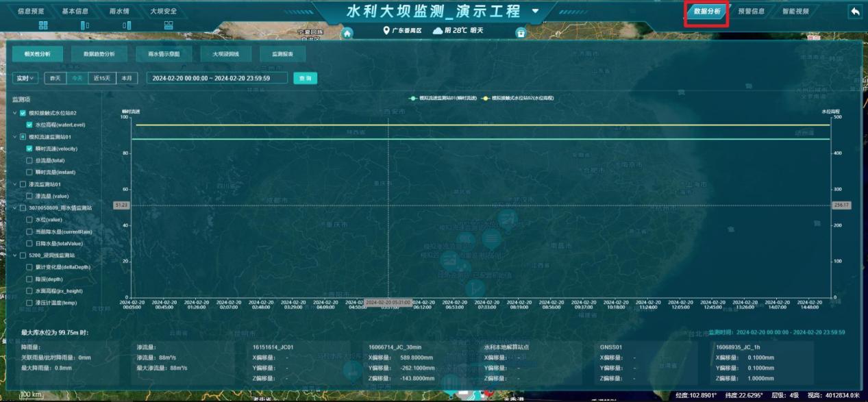Collapse the 模拟接触式水位站02 tree node

click(x=15, y=113)
